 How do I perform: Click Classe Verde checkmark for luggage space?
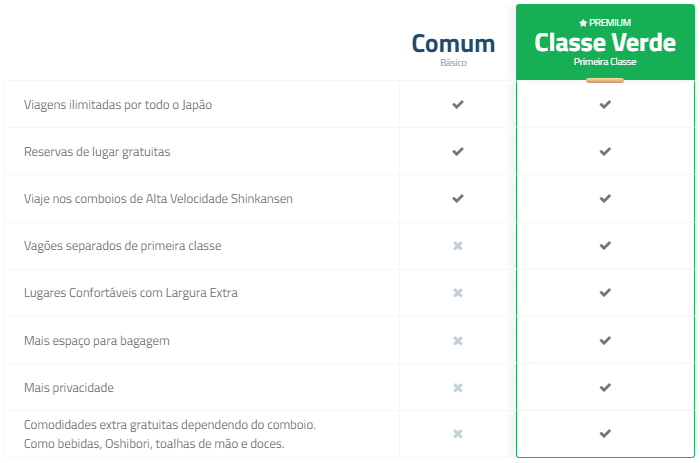click(604, 340)
